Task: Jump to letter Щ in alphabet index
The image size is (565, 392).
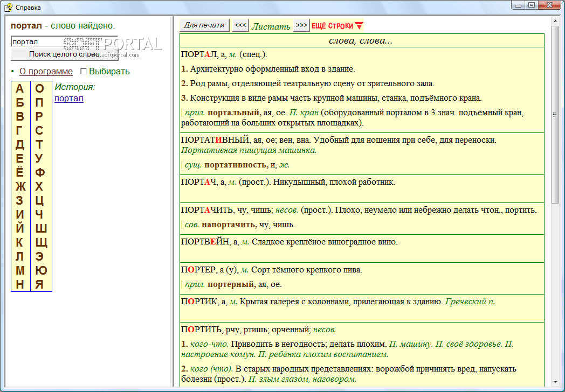Action: (40, 242)
